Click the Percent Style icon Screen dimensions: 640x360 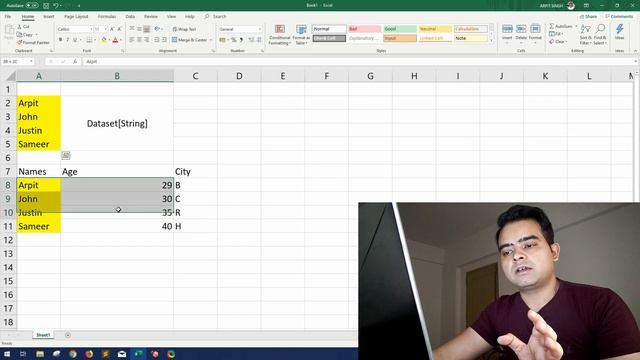coord(233,40)
